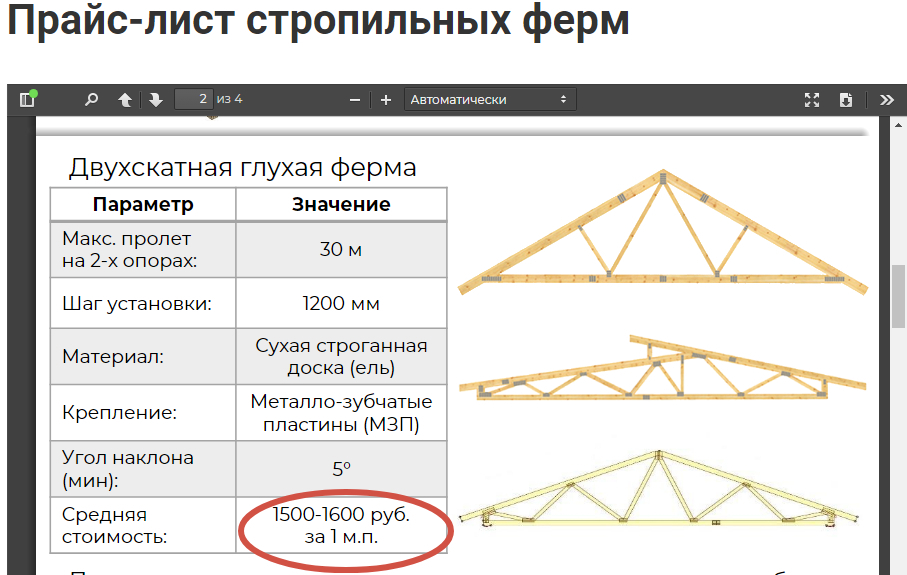Click the 30 м value cell

point(341,250)
